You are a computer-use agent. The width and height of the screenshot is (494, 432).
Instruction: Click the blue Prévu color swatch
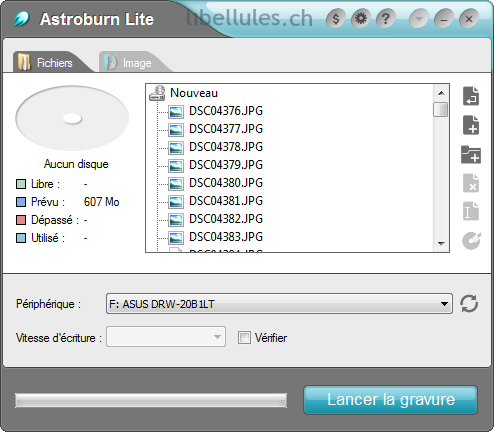21,202
